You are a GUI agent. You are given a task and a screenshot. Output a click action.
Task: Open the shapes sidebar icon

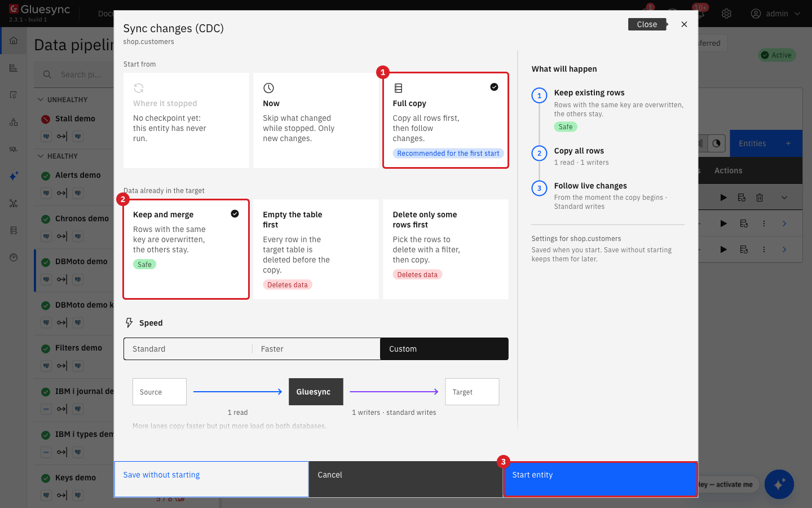(14, 122)
